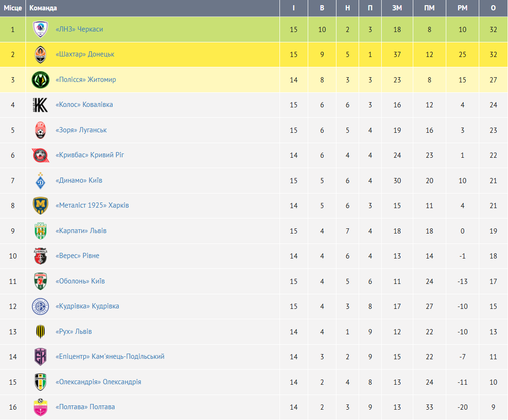Open the «Олександрія» Олександрія link
This screenshot has height=420, width=508.
click(98, 382)
